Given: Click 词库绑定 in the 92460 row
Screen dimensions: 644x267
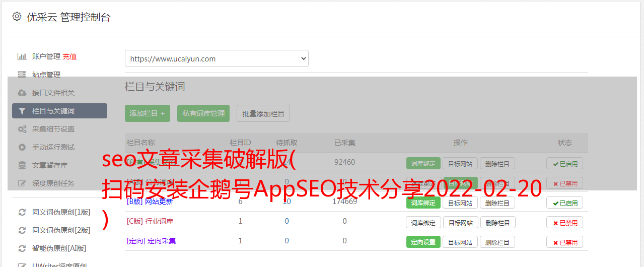Looking at the screenshot, I should (x=423, y=163).
